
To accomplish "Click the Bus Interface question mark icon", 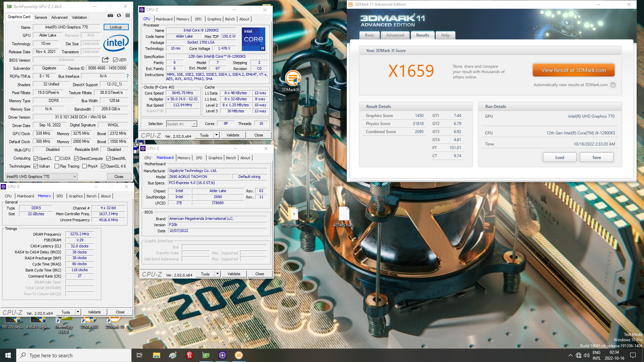I will point(127,76).
